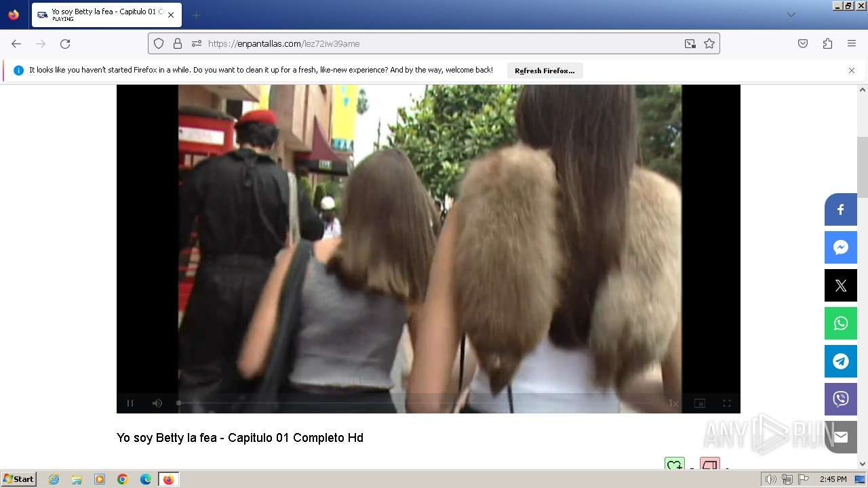Screen dimensions: 868x488
Task: Launch Chrome from the taskbar
Action: point(123,479)
